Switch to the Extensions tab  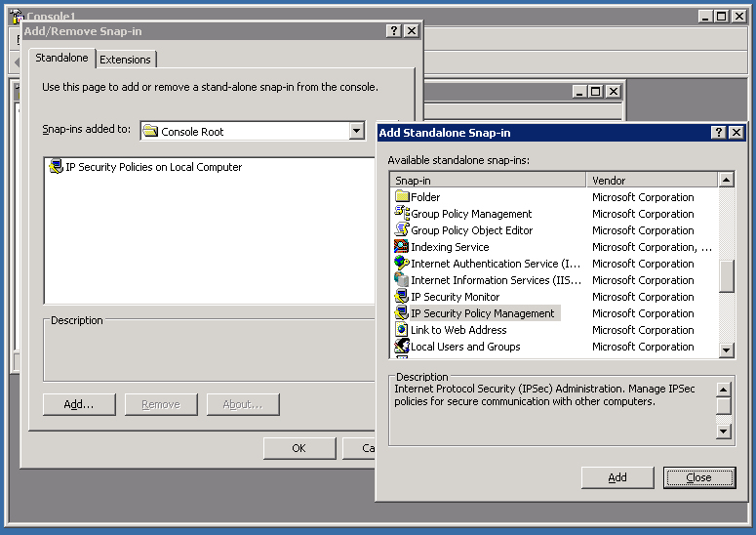pyautogui.click(x=125, y=60)
